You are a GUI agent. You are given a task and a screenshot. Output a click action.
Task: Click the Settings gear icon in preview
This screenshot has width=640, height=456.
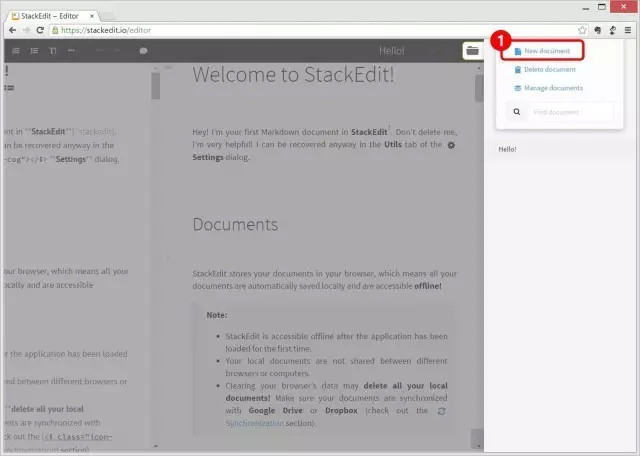coord(451,145)
